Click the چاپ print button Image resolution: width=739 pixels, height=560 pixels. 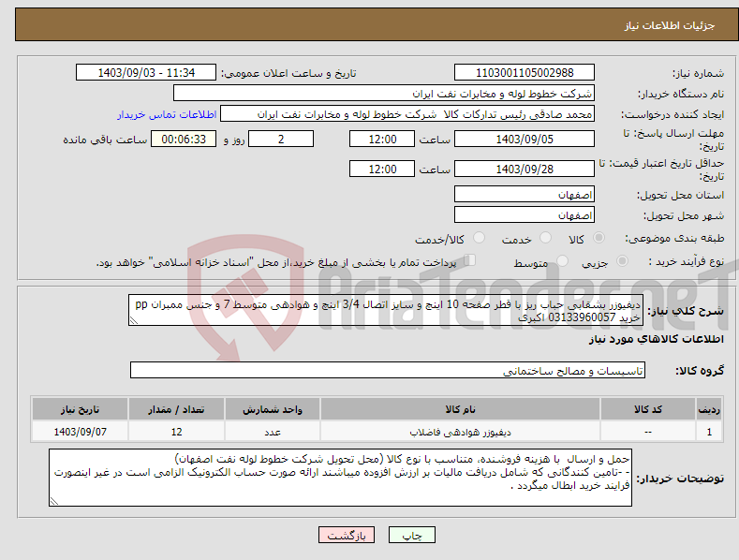(412, 535)
